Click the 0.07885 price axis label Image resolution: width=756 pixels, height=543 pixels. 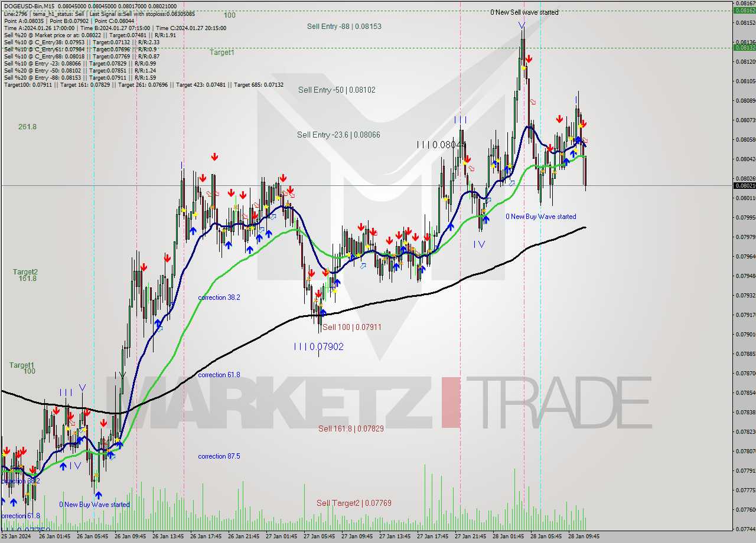pos(747,354)
